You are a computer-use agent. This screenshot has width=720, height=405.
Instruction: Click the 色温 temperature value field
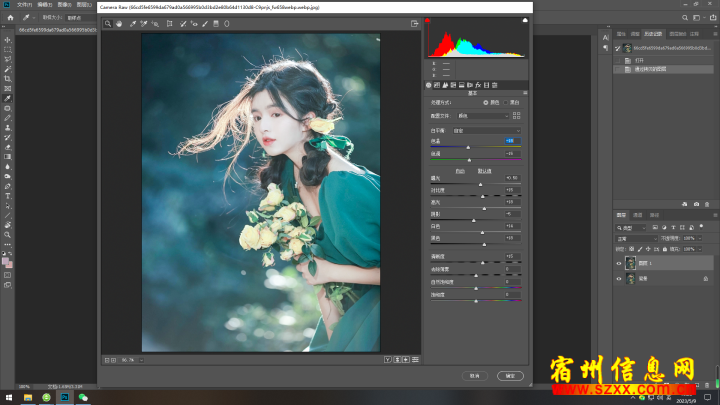click(512, 141)
